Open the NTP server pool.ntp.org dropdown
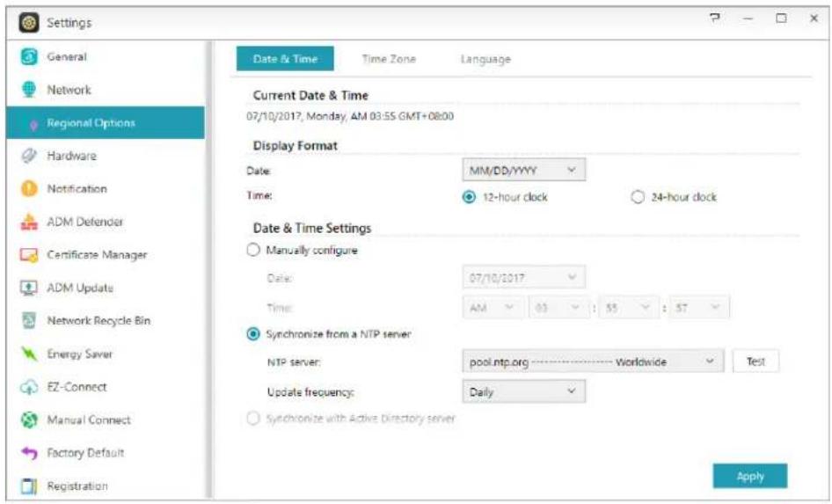The width and height of the screenshot is (832, 504). click(593, 362)
